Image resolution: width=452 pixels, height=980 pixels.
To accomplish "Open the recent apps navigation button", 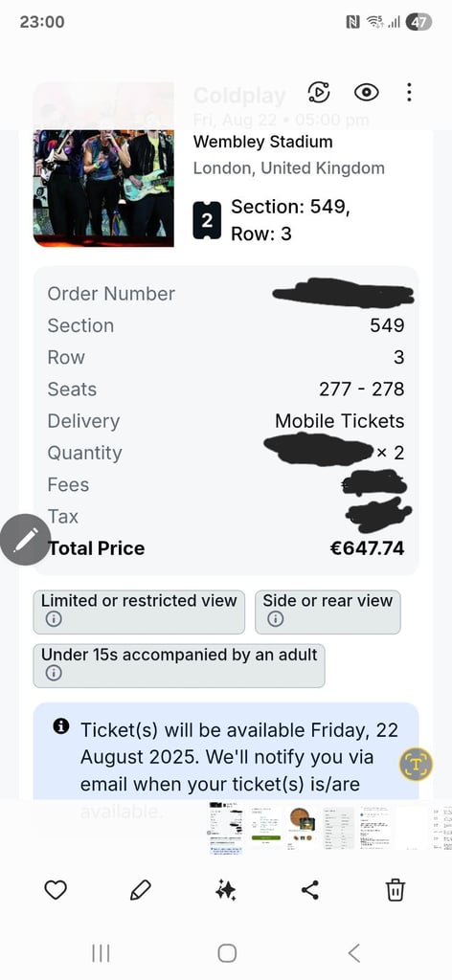I will click(100, 953).
